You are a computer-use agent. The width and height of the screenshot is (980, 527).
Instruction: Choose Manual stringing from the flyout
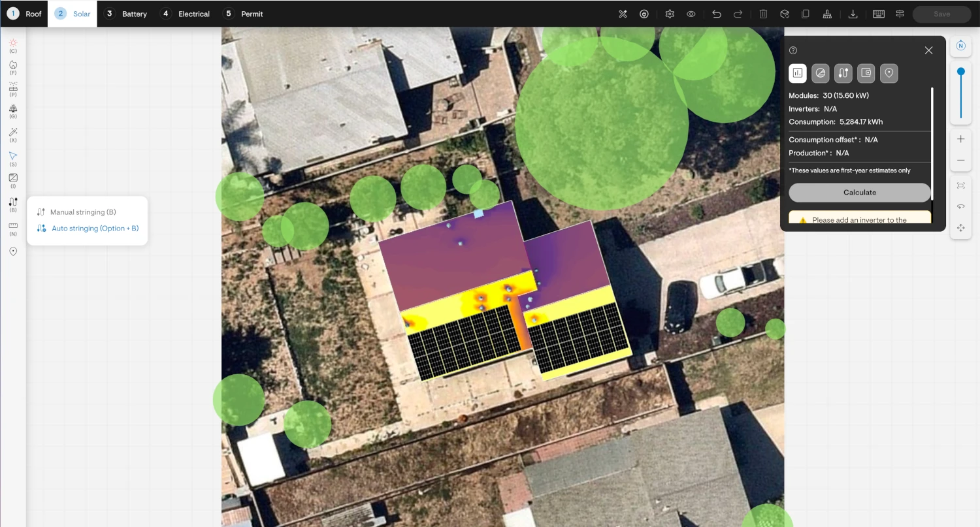click(x=83, y=212)
